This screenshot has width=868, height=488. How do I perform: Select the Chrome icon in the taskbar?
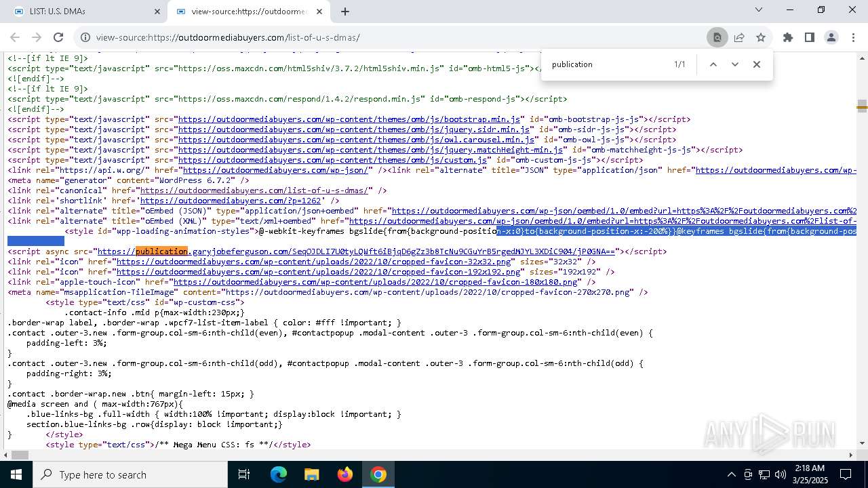click(x=378, y=474)
